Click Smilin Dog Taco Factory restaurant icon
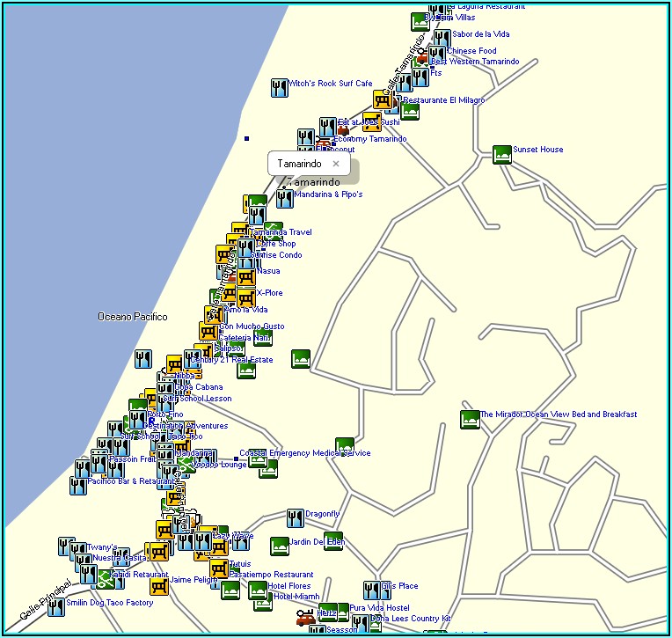This screenshot has width=672, height=638. 56,606
